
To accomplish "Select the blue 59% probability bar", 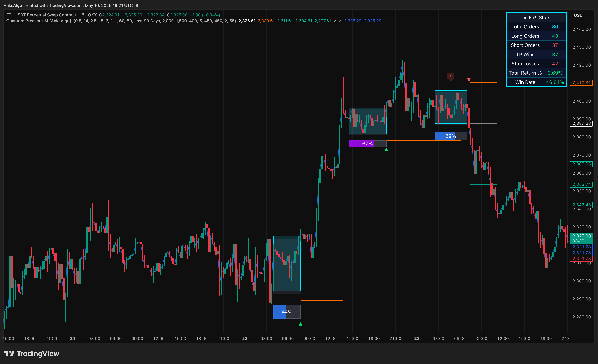I will (x=451, y=136).
